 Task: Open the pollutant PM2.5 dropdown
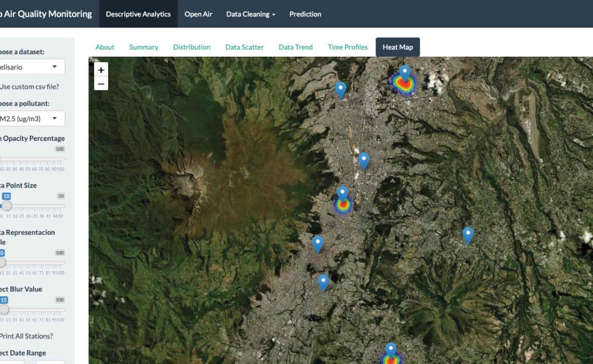[x=31, y=119]
